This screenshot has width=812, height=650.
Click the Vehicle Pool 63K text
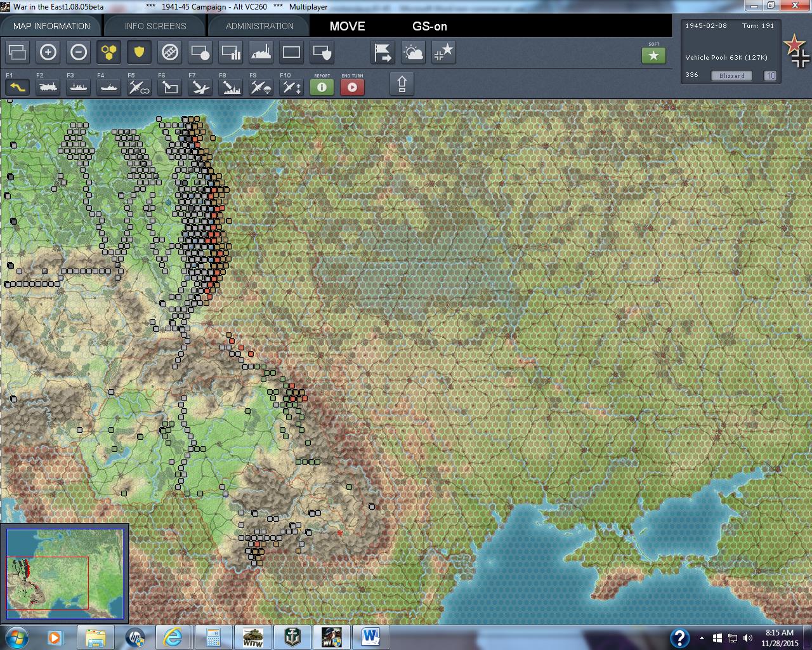coord(726,57)
